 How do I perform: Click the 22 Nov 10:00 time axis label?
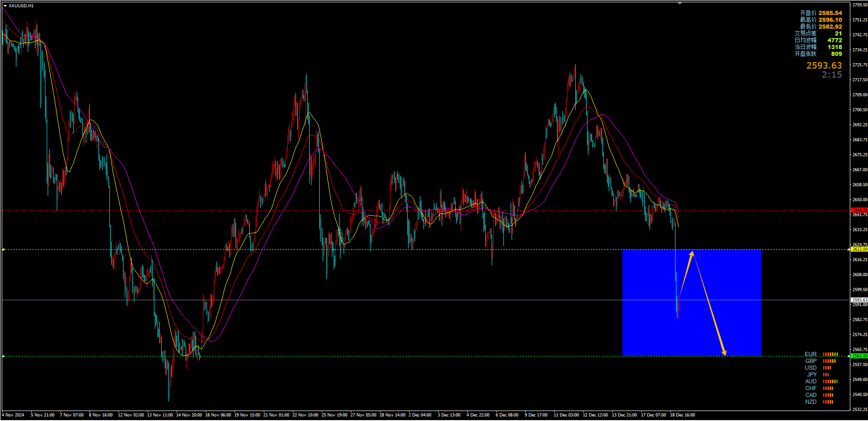[x=305, y=415]
